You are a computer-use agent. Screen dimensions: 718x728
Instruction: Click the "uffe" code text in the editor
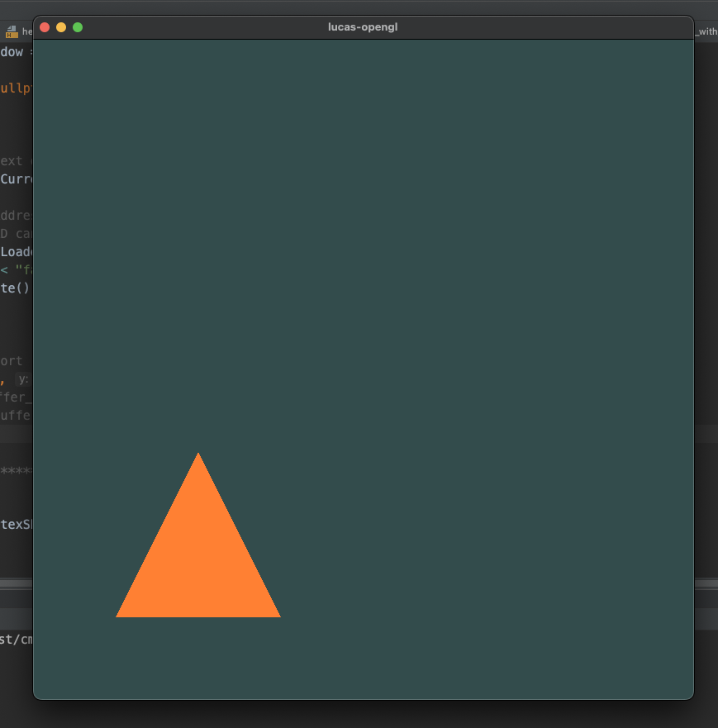tap(16, 415)
